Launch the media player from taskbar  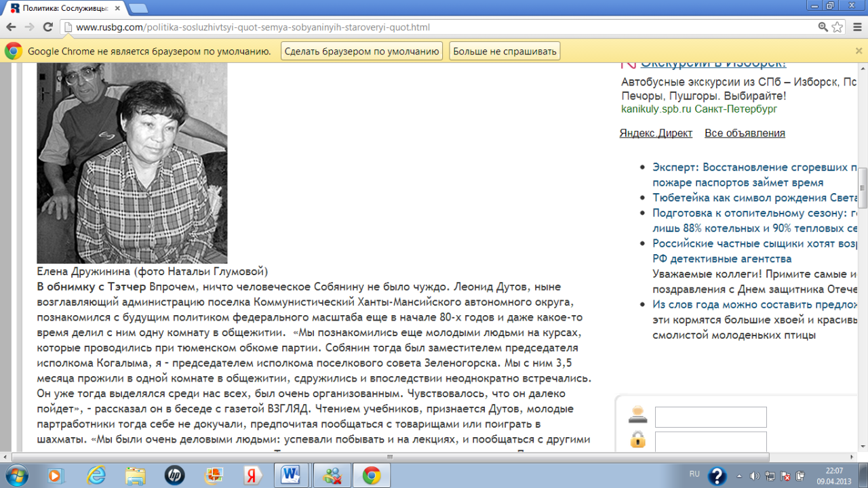pyautogui.click(x=56, y=475)
